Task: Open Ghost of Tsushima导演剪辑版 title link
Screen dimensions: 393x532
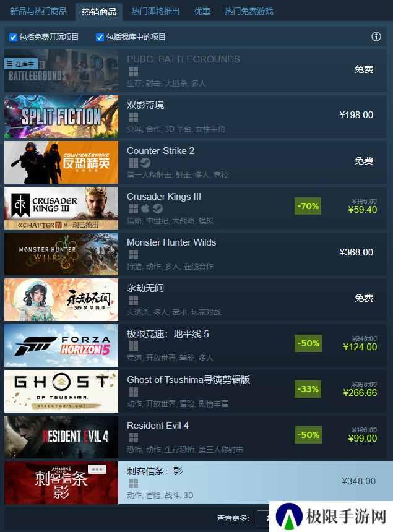Action: coord(188,380)
